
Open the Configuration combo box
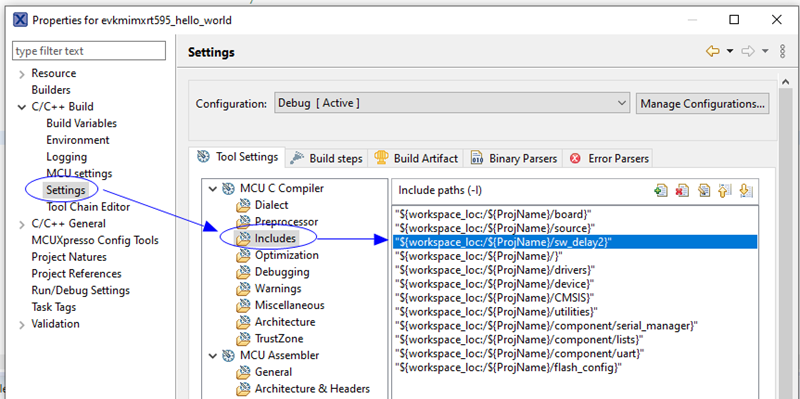(x=452, y=103)
